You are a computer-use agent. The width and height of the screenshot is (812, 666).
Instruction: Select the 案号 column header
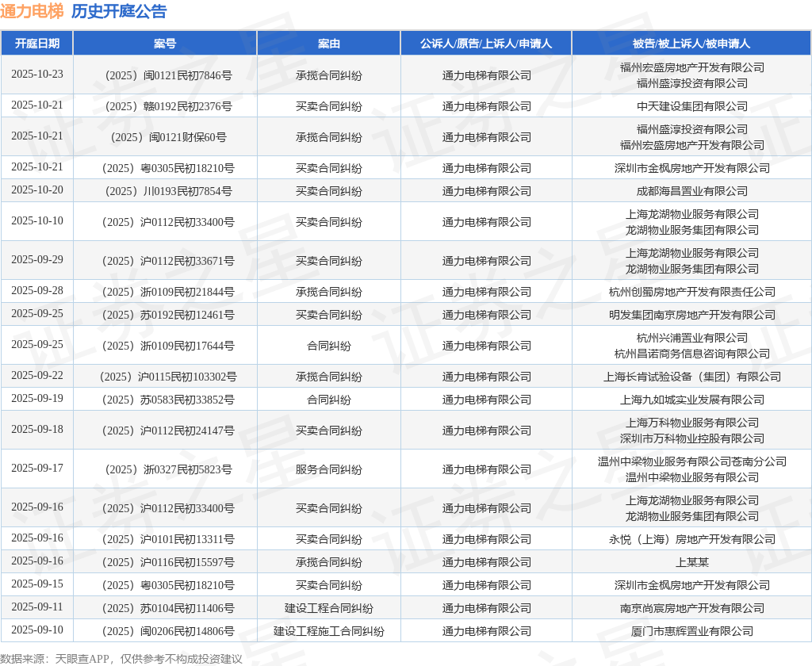[165, 44]
